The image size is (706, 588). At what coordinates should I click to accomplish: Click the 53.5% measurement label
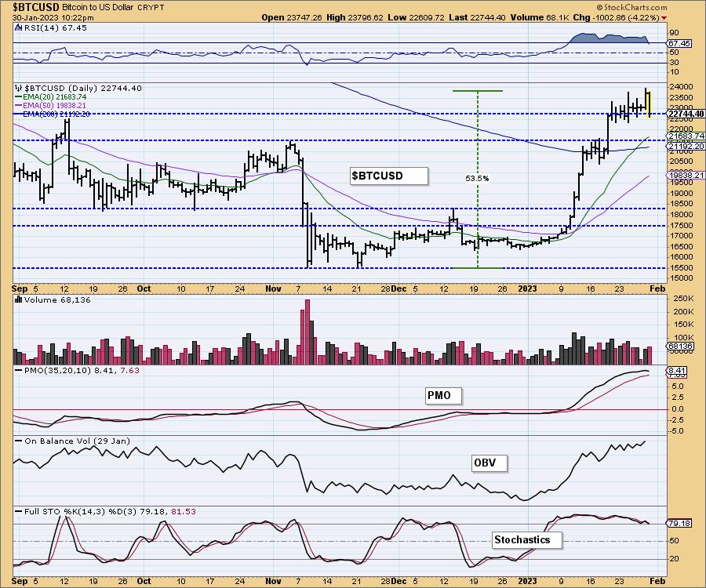[477, 179]
